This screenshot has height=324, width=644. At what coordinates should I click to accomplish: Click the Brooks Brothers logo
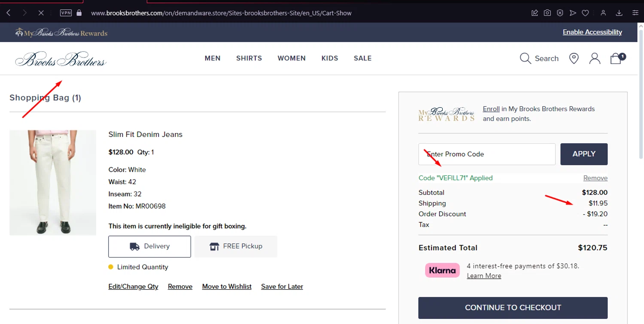pos(61,59)
